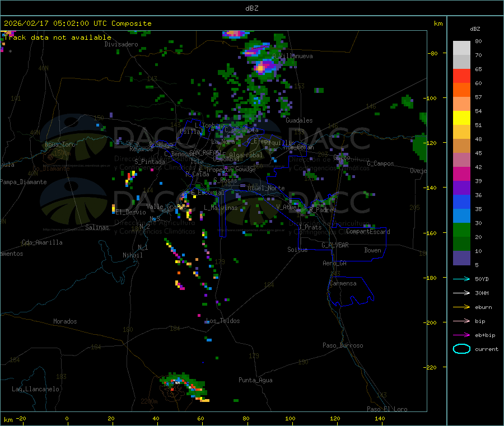Click the 65 dBZ red legend swatch
This screenshot has width=504, height=426.
pyautogui.click(x=461, y=76)
